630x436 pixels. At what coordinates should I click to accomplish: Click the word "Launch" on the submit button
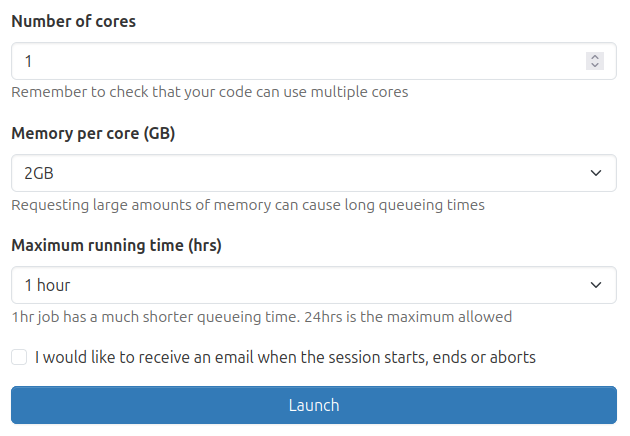point(314,405)
